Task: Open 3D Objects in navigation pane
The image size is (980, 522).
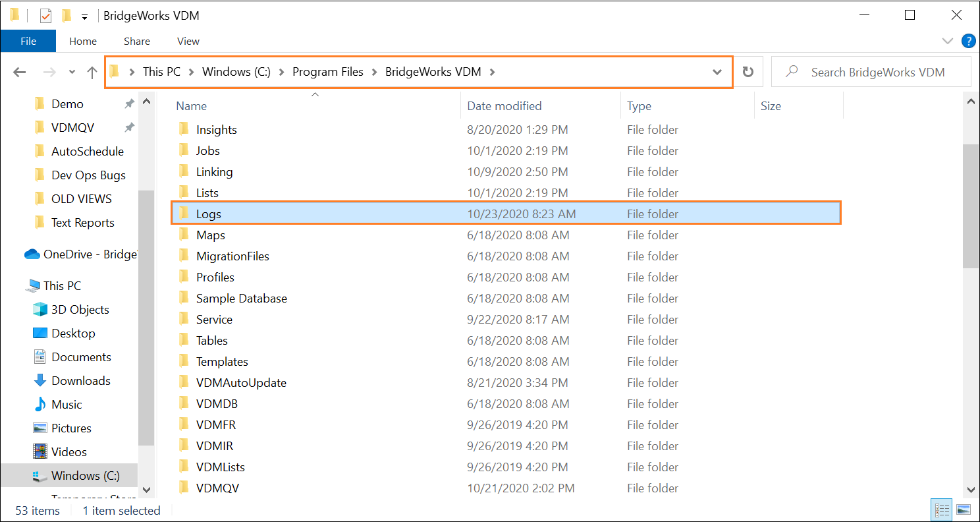Action: click(80, 310)
